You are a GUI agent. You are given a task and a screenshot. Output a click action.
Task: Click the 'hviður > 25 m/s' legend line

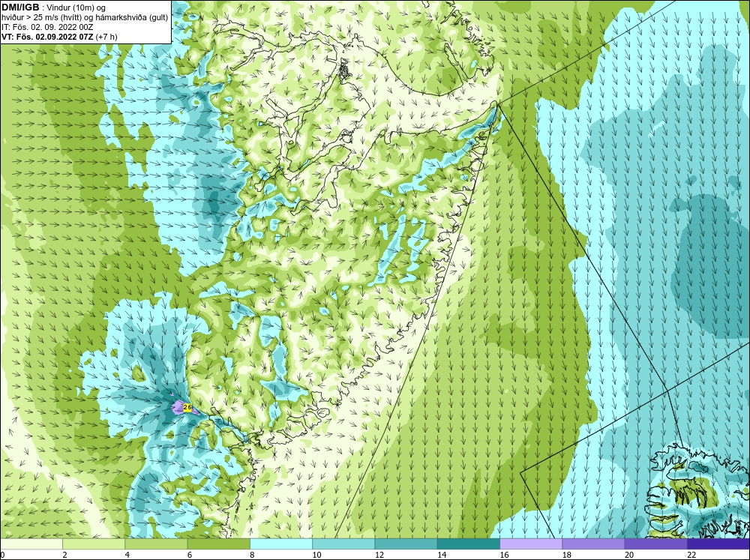(85, 17)
